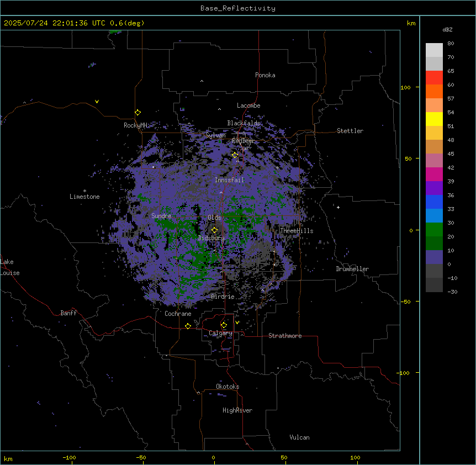This screenshot has width=476, height=465.
Task: Click the yellow diamond marker near RockyMH
Action: (x=138, y=113)
